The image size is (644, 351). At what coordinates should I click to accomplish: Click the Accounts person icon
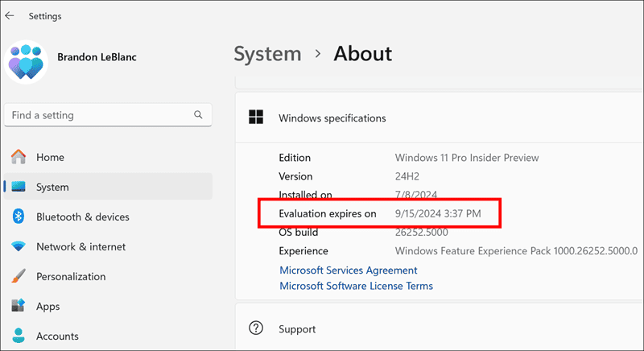[19, 336]
